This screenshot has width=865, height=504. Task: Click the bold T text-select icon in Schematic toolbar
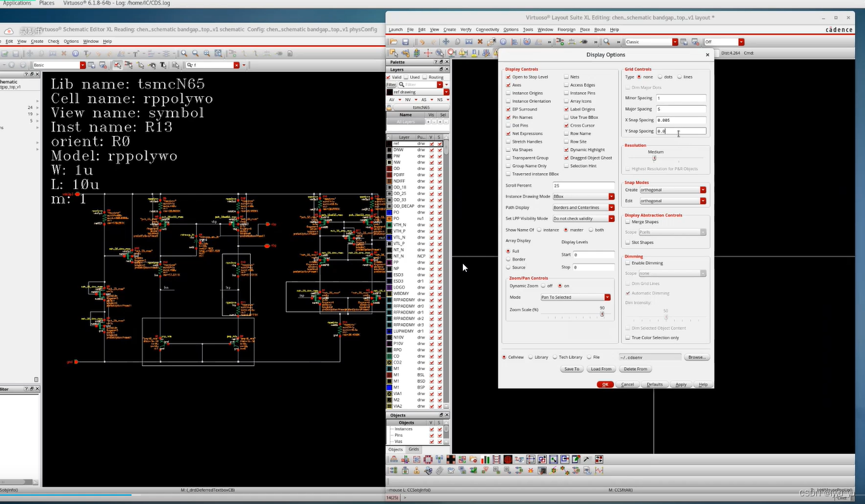[x=163, y=65]
